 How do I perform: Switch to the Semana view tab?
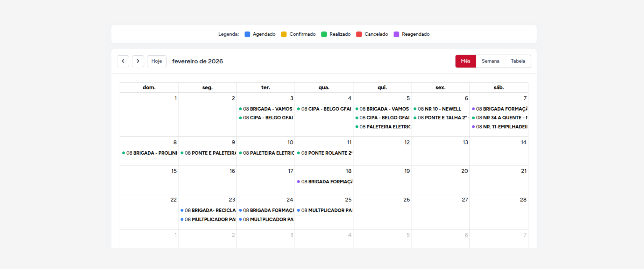[x=490, y=61]
